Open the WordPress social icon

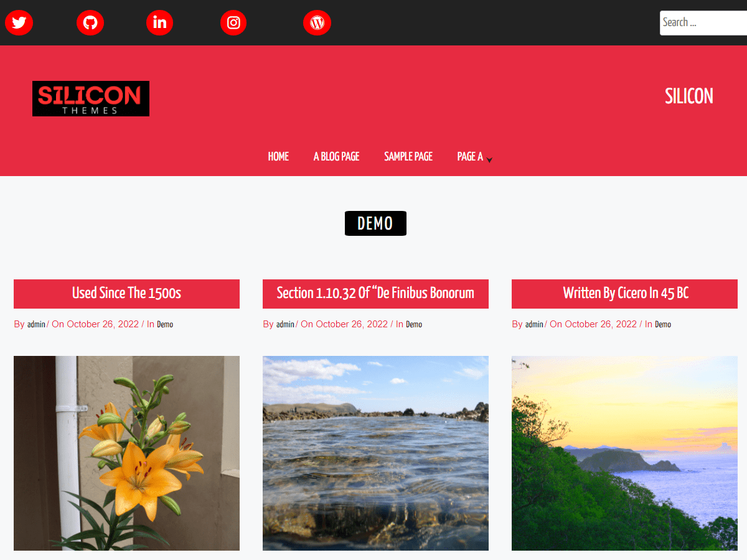click(317, 23)
